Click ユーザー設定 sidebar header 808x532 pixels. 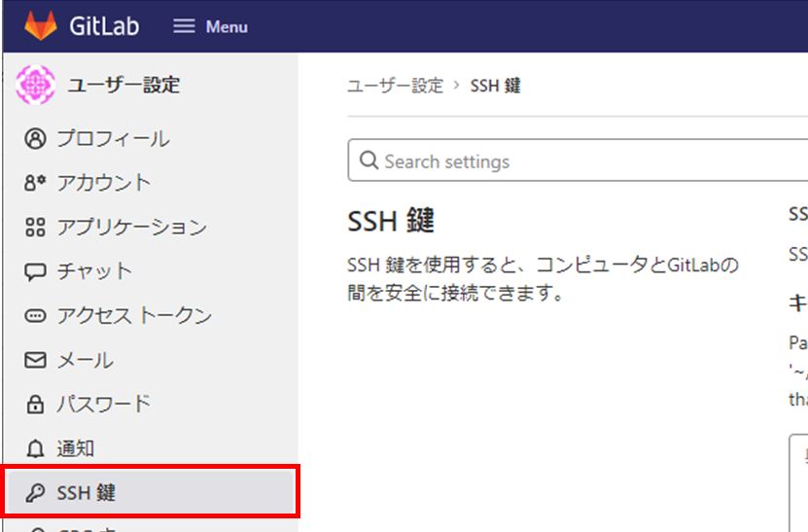[123, 85]
